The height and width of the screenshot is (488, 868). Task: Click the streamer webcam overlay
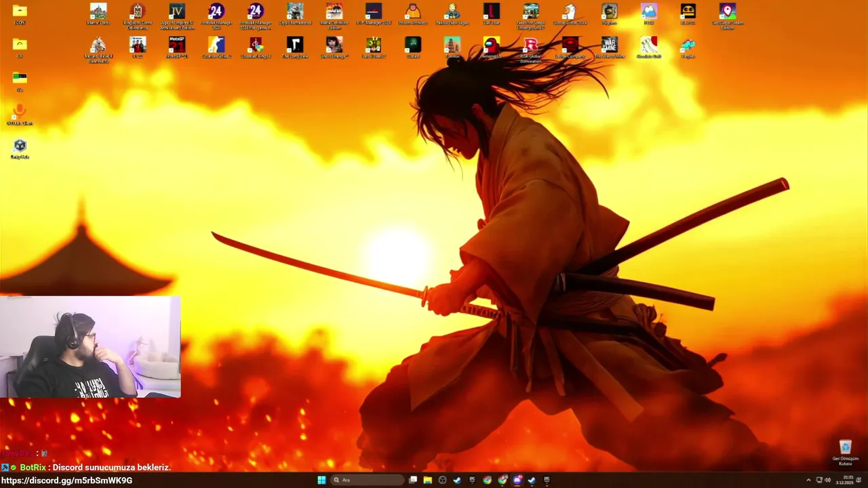coord(90,346)
